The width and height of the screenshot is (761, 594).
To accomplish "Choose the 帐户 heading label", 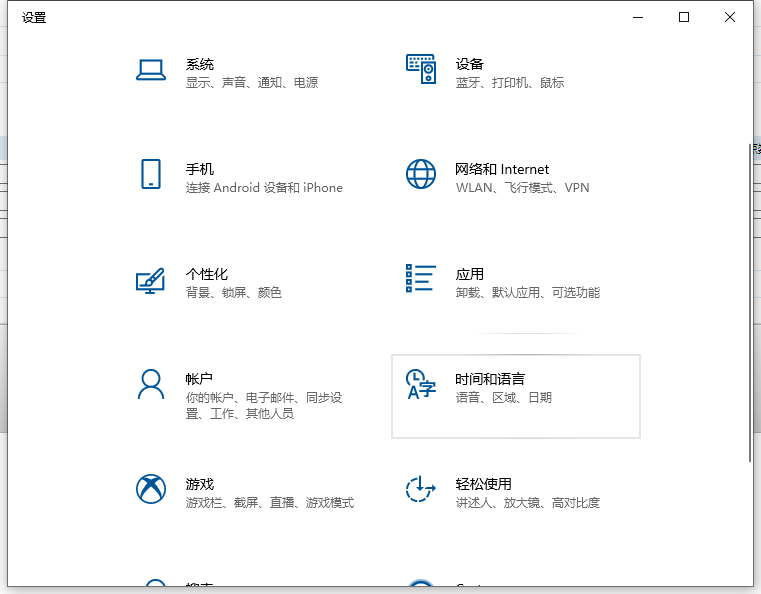I will point(199,379).
